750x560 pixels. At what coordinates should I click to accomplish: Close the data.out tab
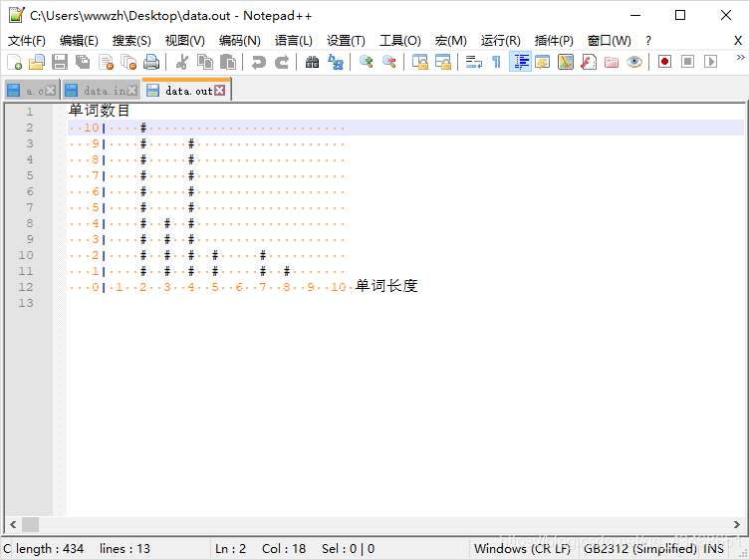(x=219, y=90)
